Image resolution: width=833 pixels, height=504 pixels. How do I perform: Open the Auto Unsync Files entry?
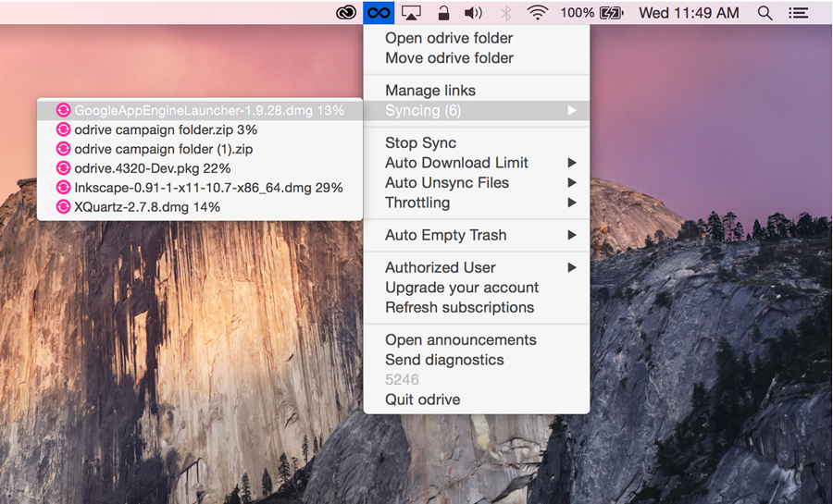pyautogui.click(x=477, y=182)
